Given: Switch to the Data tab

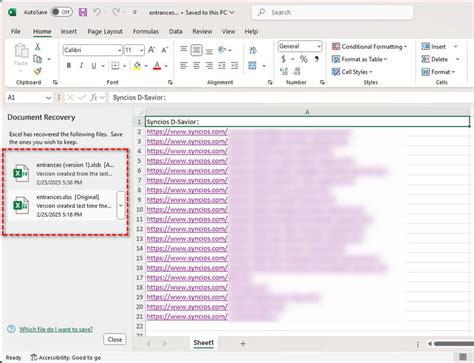Looking at the screenshot, I should (175, 31).
